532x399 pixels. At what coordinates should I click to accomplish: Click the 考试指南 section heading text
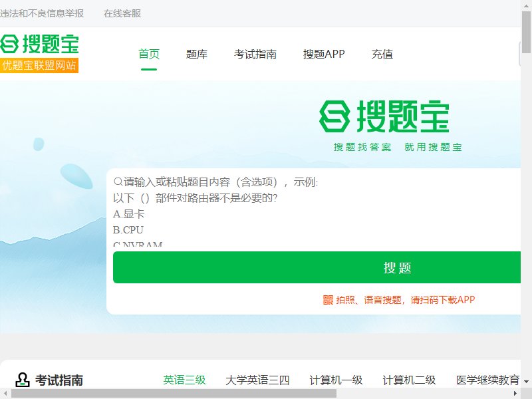[59, 380]
